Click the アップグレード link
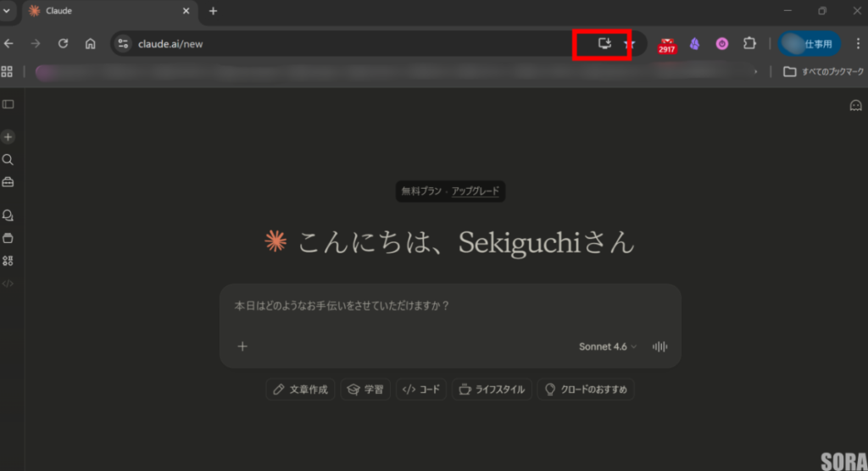Viewport: 868px width, 471px height. click(475, 191)
